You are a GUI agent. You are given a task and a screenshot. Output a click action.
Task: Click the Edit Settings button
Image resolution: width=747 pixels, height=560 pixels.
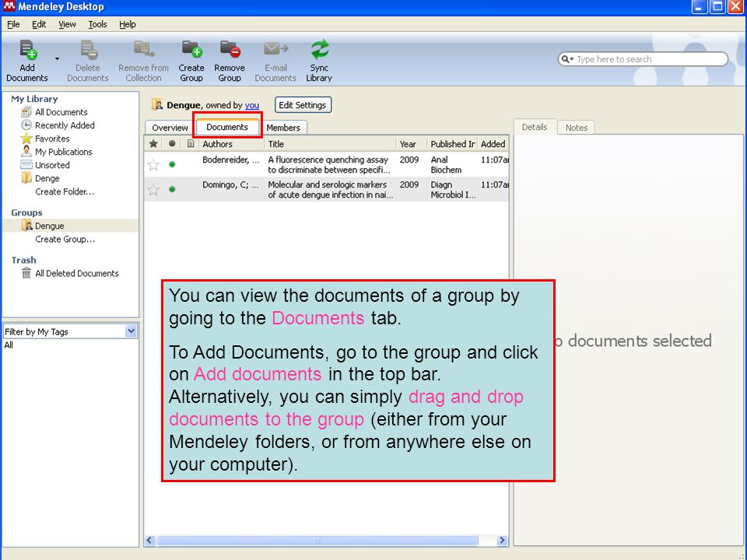pos(303,105)
